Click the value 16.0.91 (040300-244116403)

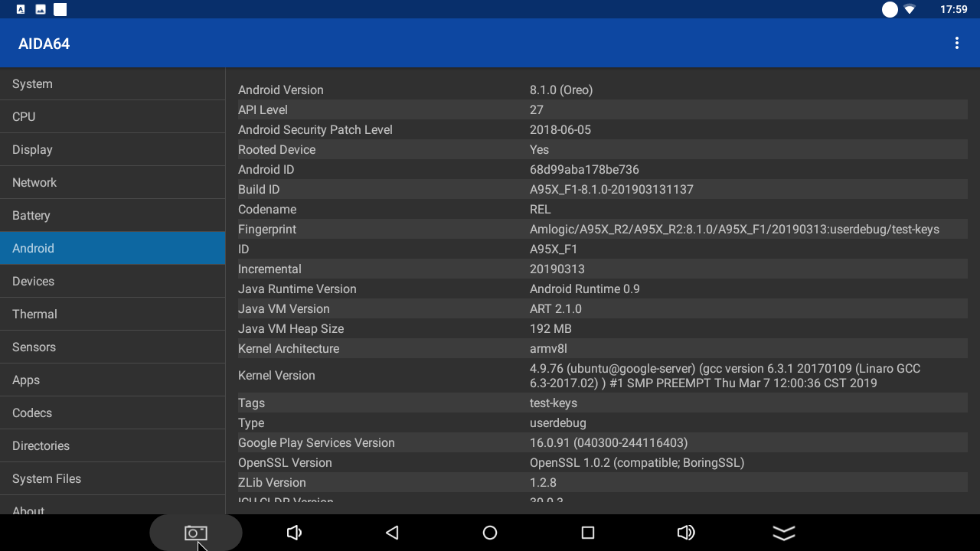609,443
